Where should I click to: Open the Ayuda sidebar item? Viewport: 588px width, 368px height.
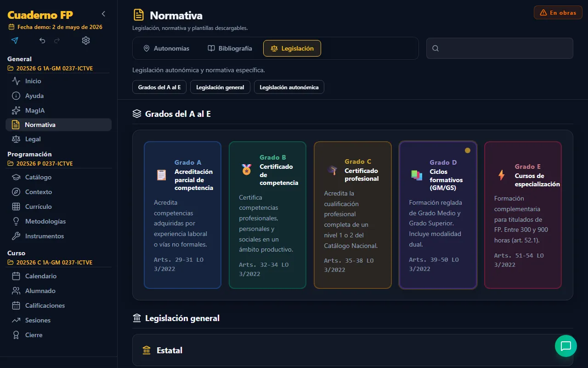tap(58, 96)
